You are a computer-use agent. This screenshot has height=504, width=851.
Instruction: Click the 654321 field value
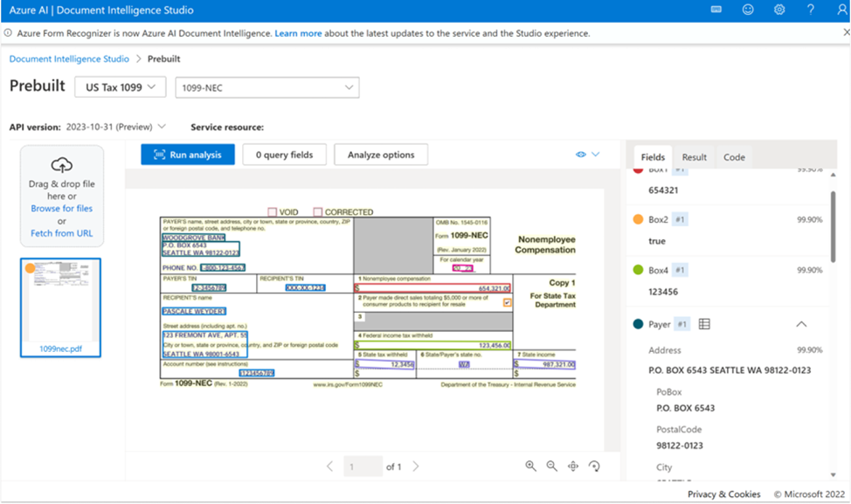click(663, 190)
